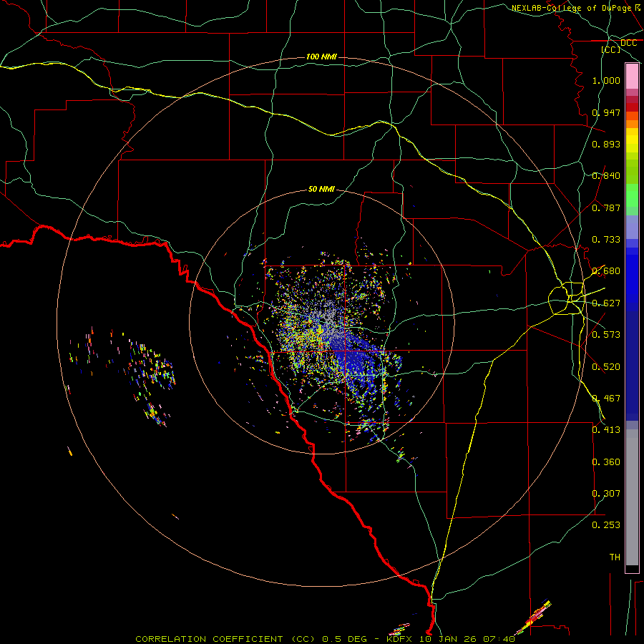This screenshot has height=644, width=644.
Task: Click the 0.947 scale value
Action: [x=606, y=112]
